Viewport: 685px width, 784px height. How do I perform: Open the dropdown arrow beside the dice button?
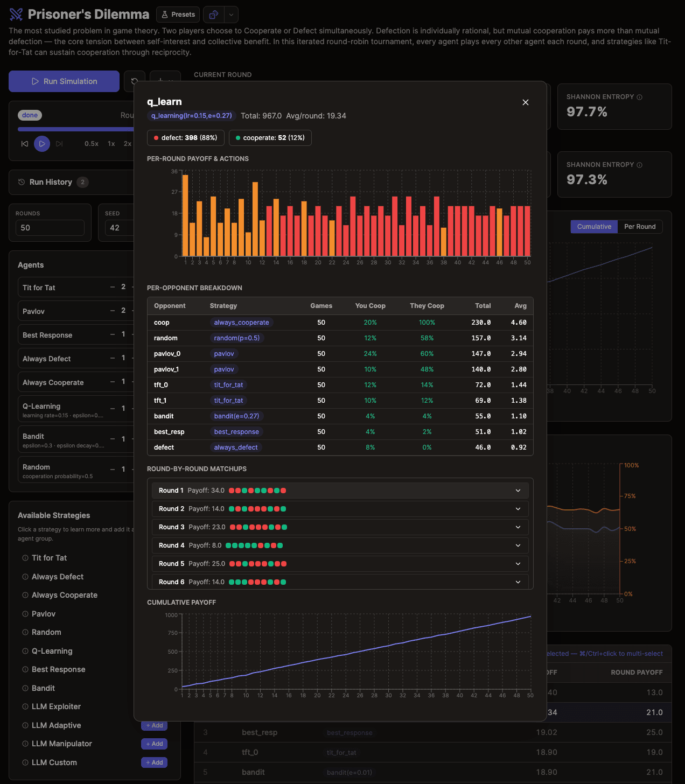pos(230,15)
